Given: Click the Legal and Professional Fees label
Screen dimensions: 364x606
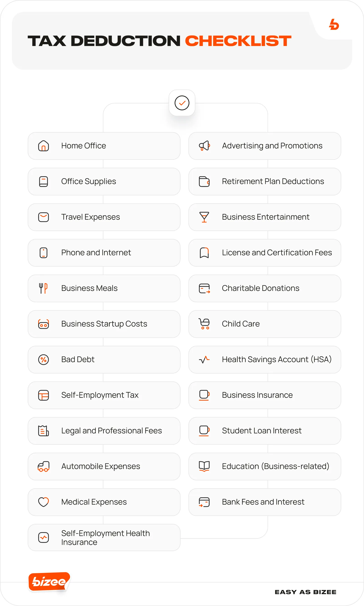Looking at the screenshot, I should tap(112, 431).
